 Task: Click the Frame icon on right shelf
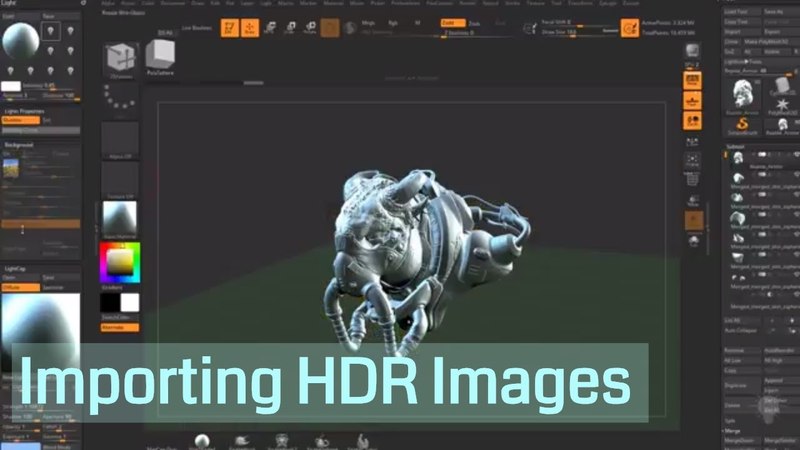point(692,161)
